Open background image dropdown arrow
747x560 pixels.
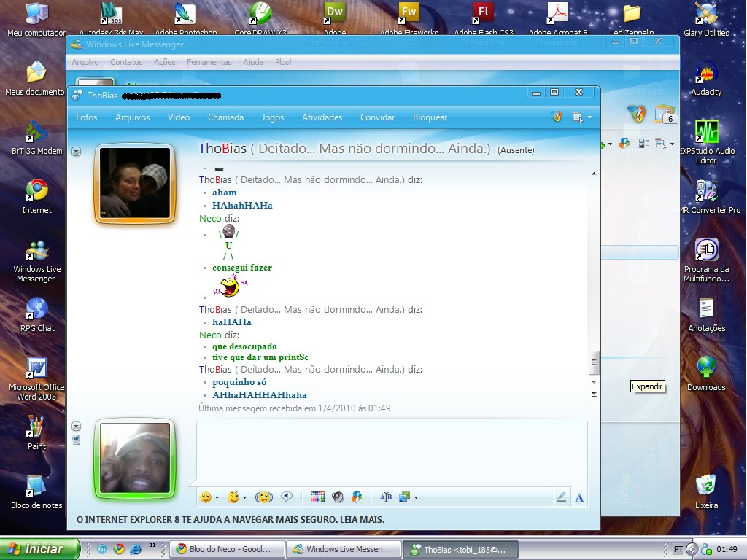coord(417,497)
